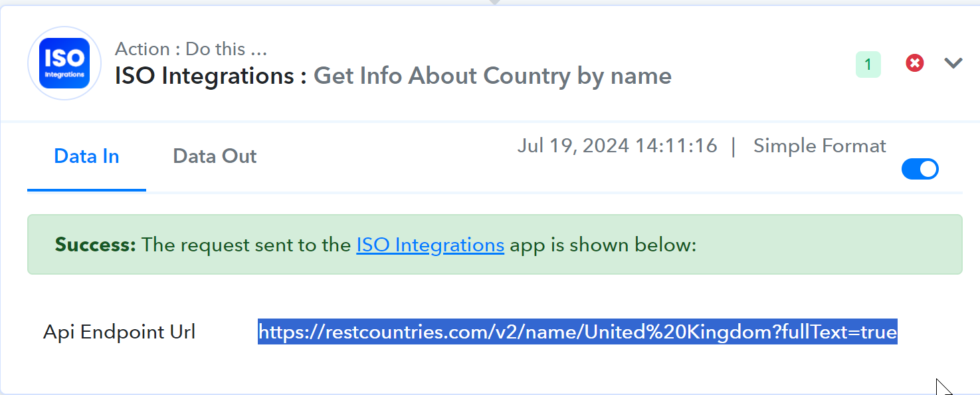
Task: Open the Data Out tab
Action: click(215, 156)
